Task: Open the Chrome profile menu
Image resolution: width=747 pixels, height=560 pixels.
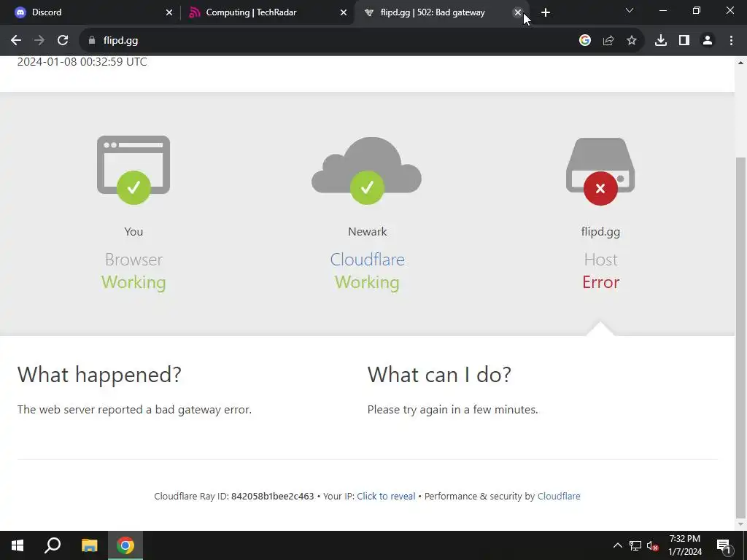Action: point(708,41)
